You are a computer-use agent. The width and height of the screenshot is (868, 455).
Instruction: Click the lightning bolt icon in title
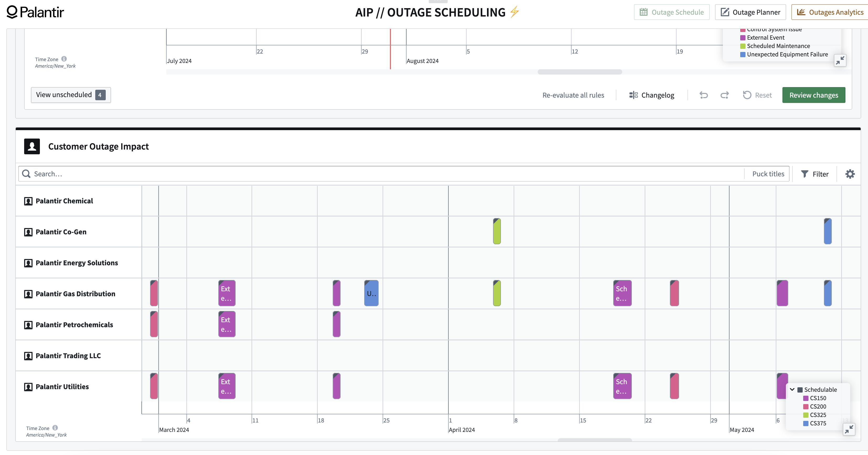tap(514, 12)
